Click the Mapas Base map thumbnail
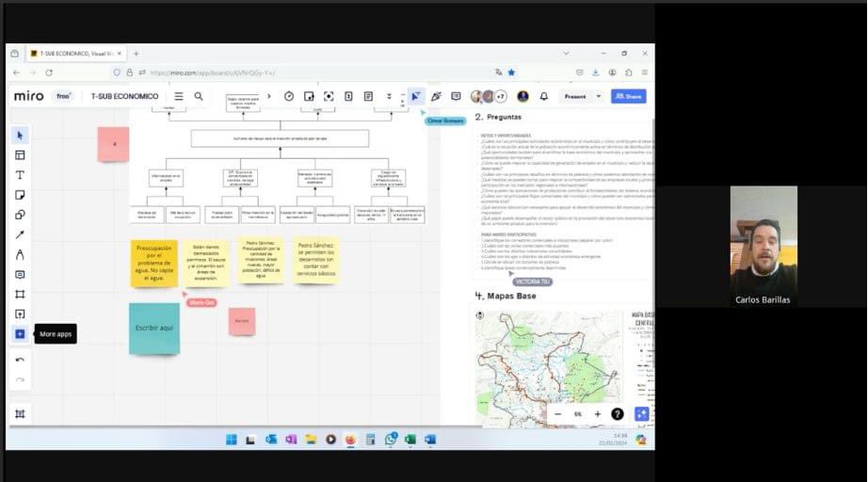Viewport: 868px width, 482px height. tap(549, 368)
